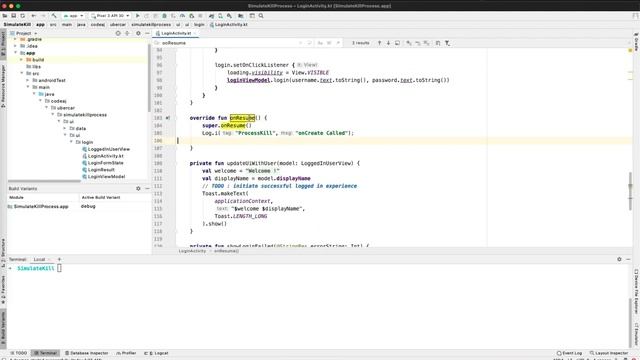Select LoginResult file in tree
The height and width of the screenshot is (360, 640).
98,170
